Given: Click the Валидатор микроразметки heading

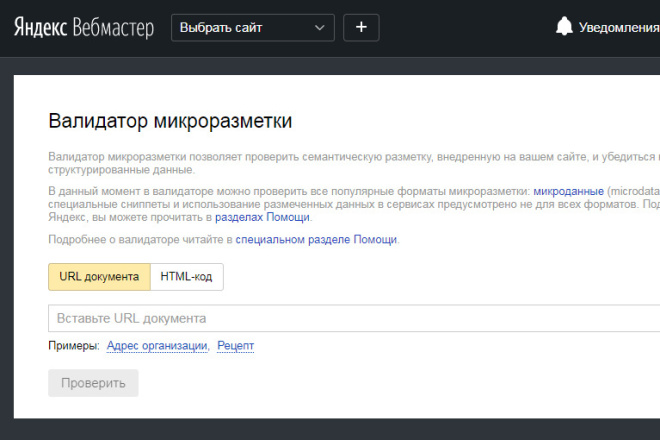Looking at the screenshot, I should click(x=170, y=122).
